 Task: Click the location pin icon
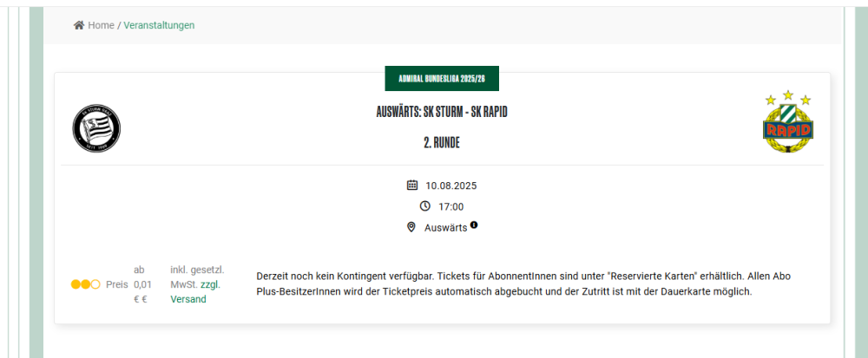click(x=411, y=227)
